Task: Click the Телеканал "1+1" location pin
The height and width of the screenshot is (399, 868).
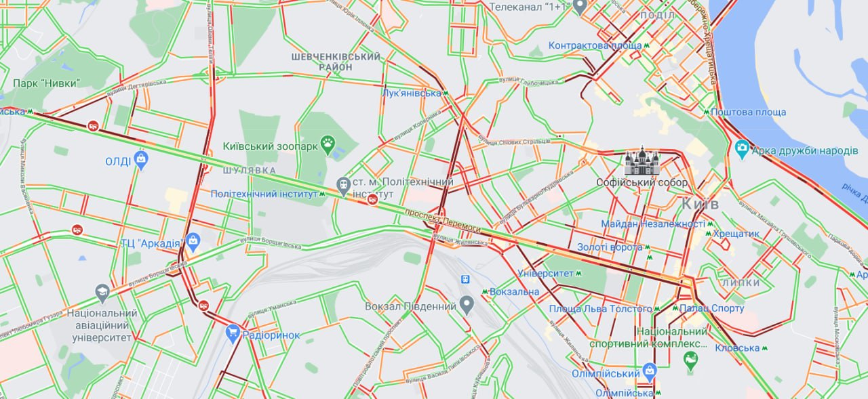Action: tap(579, 7)
